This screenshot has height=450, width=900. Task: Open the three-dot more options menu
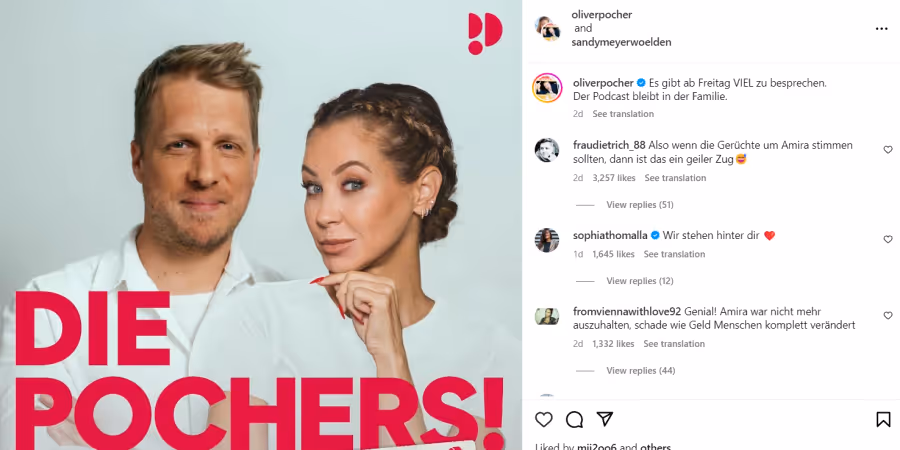[882, 29]
